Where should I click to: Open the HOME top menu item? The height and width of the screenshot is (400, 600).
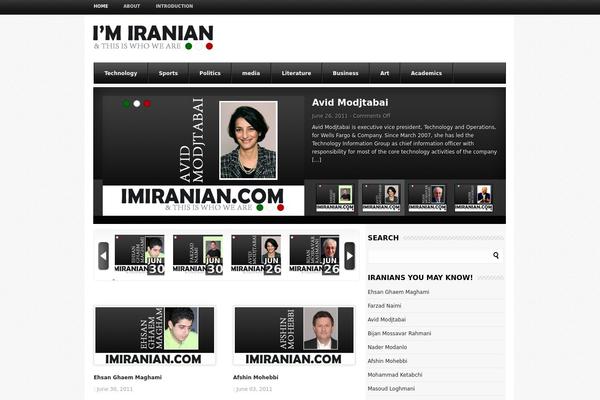(x=101, y=6)
